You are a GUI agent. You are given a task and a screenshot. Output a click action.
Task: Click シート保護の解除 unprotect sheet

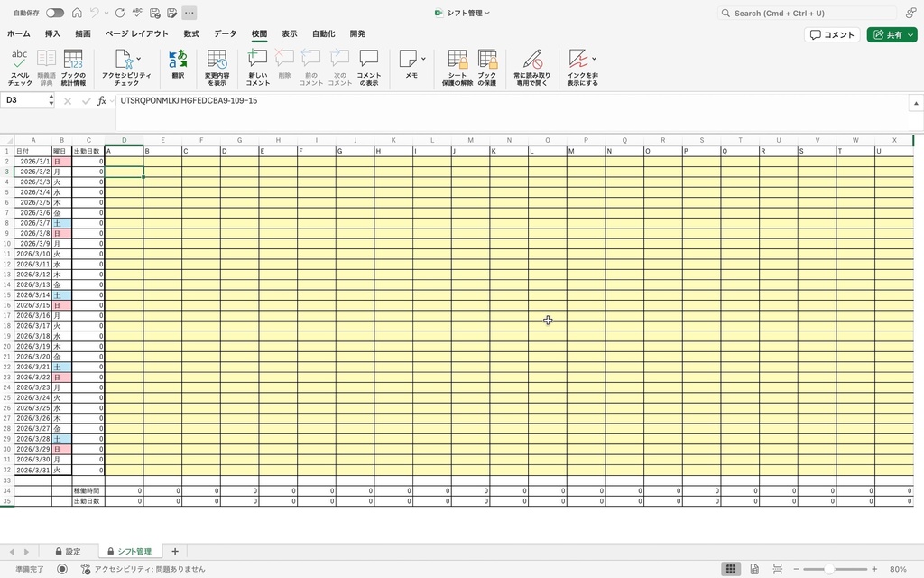pos(457,67)
